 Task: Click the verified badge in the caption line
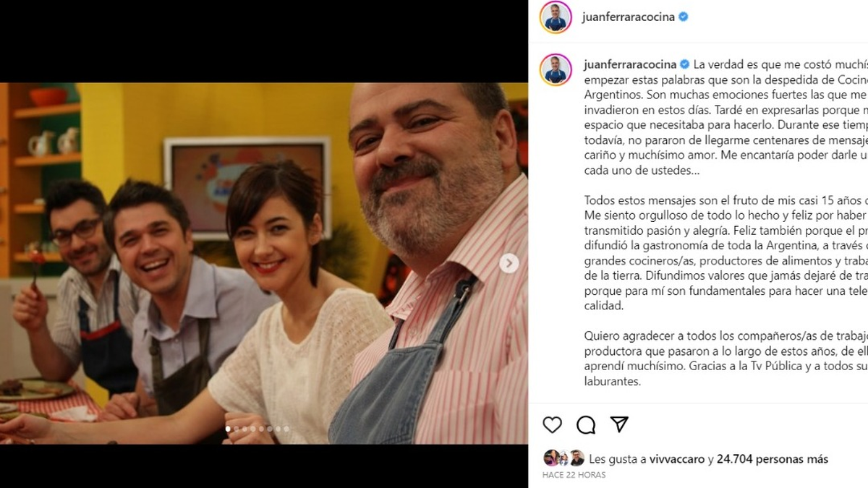coord(684,64)
